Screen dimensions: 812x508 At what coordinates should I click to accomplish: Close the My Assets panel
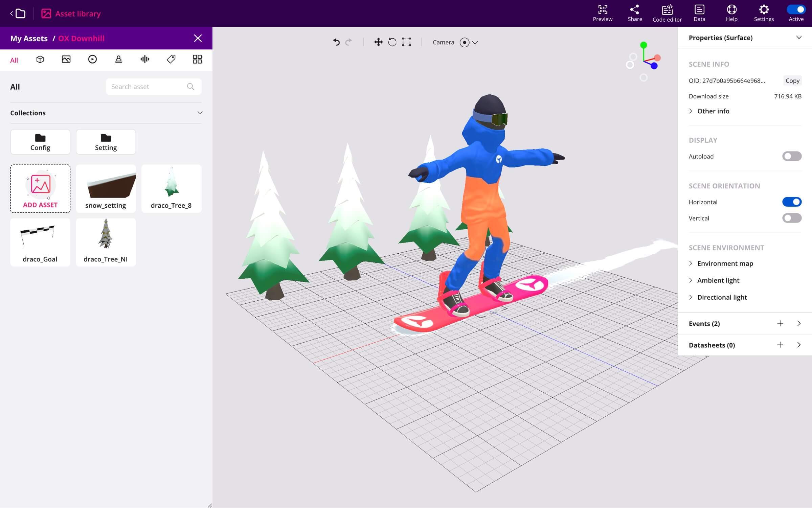click(198, 38)
